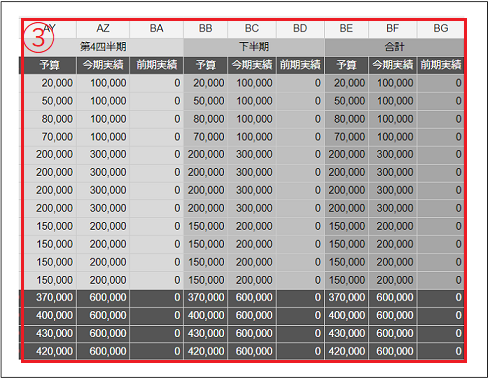Click column AZ 100,000 in the 70,000 row
The image size is (490, 379).
point(103,137)
